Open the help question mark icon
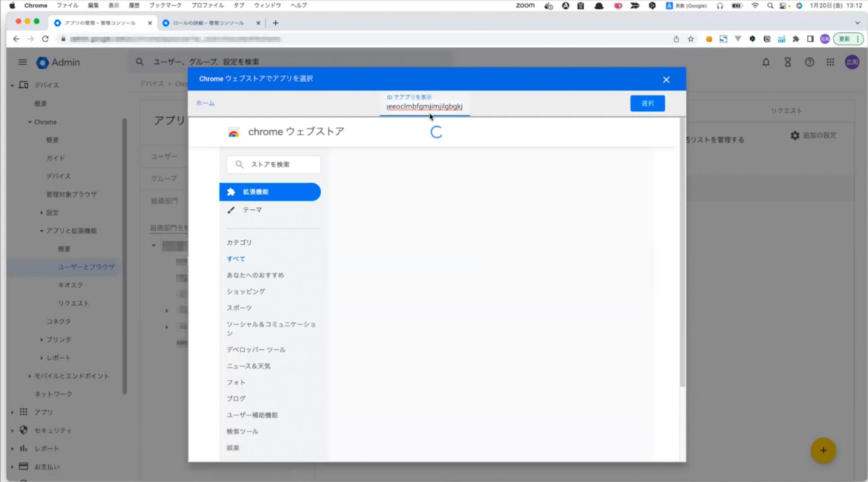 coord(809,62)
